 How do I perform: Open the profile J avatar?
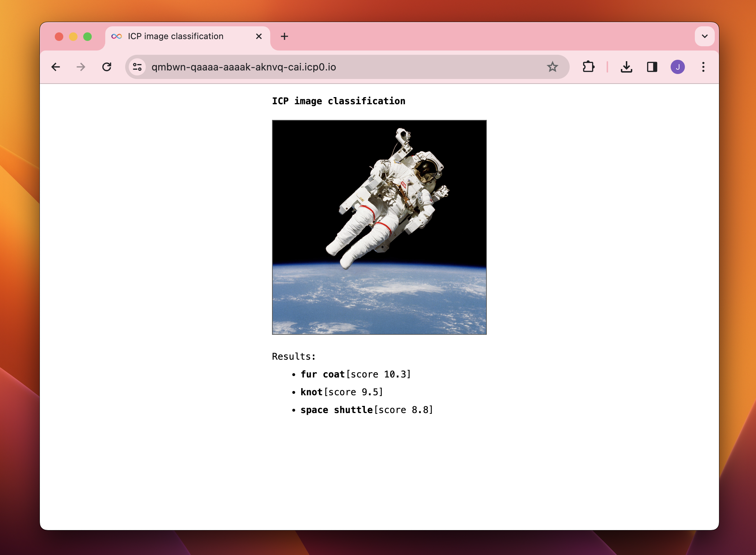678,67
